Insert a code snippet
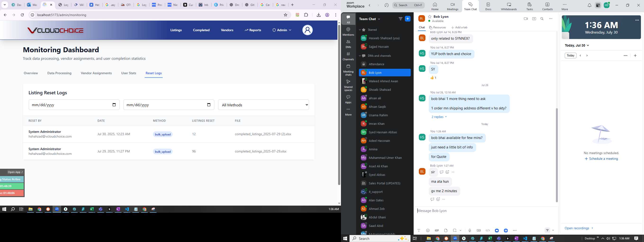This screenshot has height=242, width=644. point(487,230)
